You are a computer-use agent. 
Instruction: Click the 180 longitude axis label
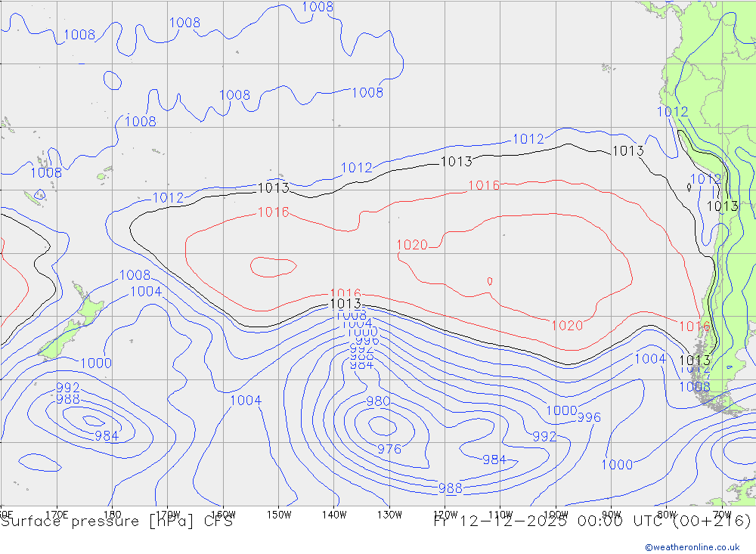point(112,515)
